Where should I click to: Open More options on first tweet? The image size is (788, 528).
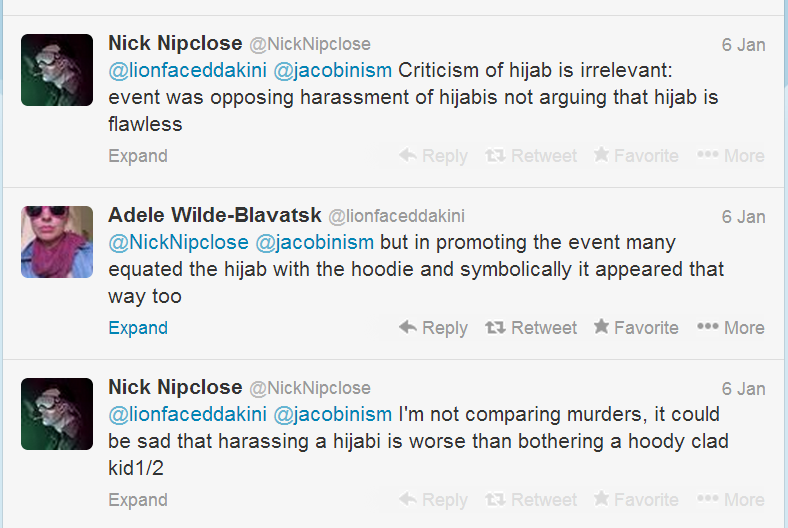point(731,156)
